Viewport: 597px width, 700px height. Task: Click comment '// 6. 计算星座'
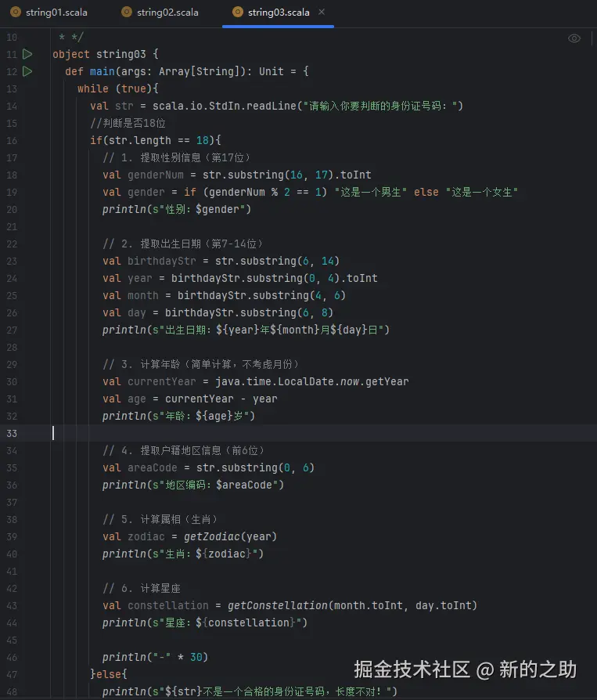tap(142, 588)
